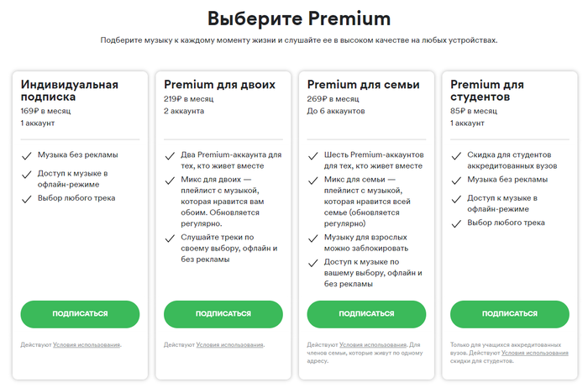Click checkmark beside "Шесть Premium-аккаунтов" feature
Image resolution: width=588 pixels, height=388 pixels.
pos(312,155)
